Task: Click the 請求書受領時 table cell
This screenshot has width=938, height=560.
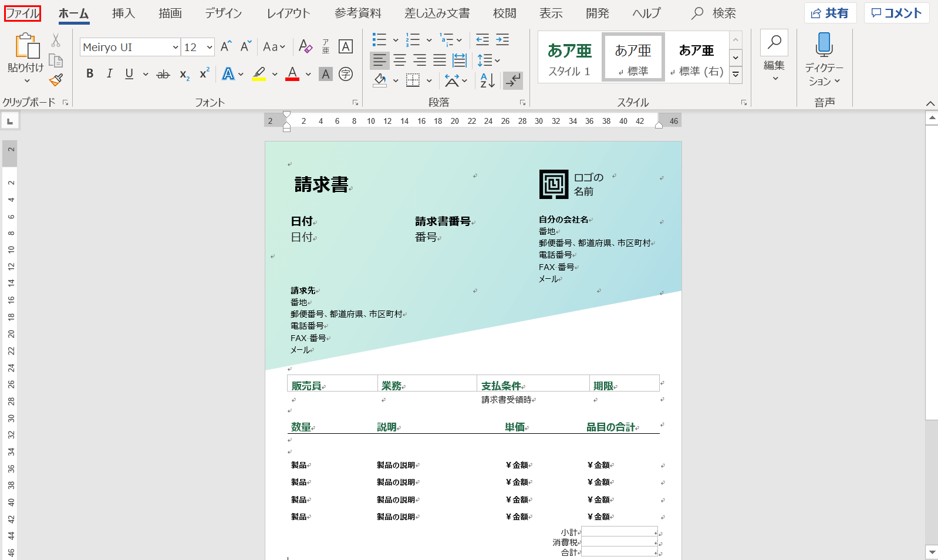Action: (506, 400)
